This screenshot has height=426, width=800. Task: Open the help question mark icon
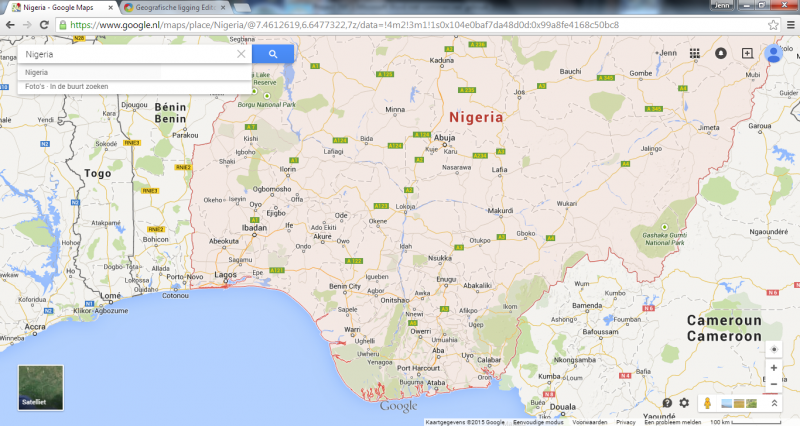click(667, 403)
